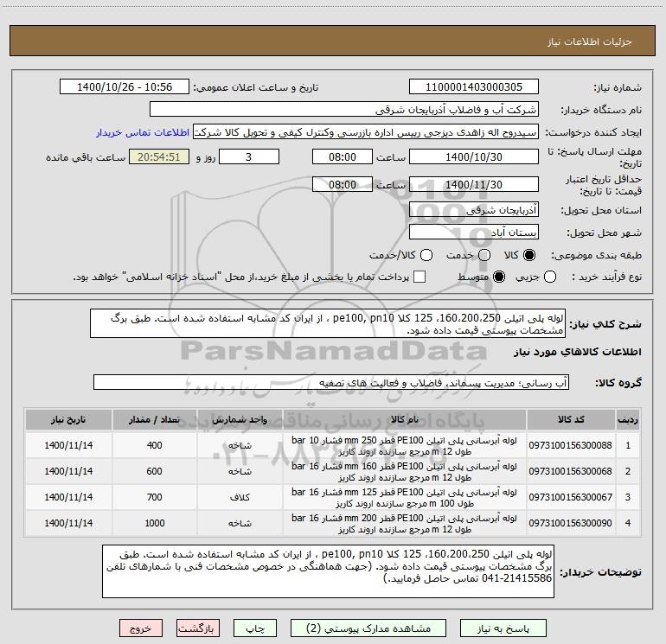Click quantity 600 in row 2
Viewport: 666px width, 644px height.
pyautogui.click(x=154, y=471)
